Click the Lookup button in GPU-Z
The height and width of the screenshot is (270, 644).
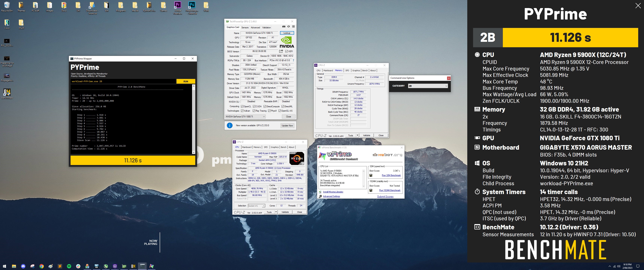(x=287, y=33)
